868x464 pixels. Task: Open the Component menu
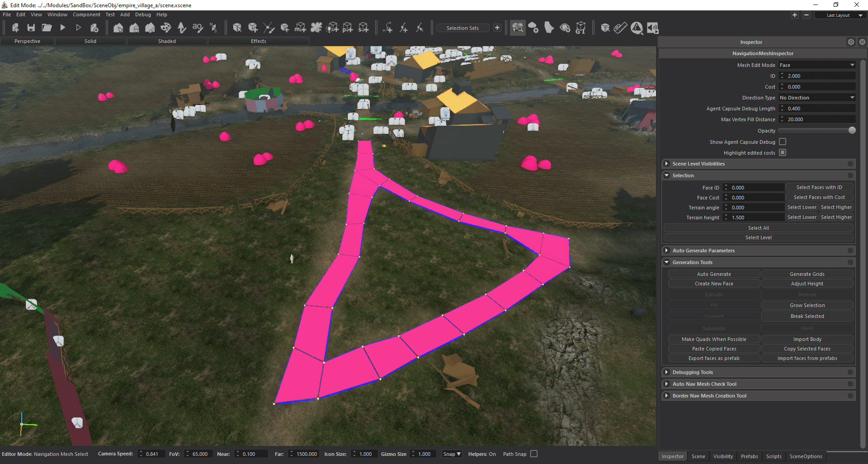(x=86, y=14)
